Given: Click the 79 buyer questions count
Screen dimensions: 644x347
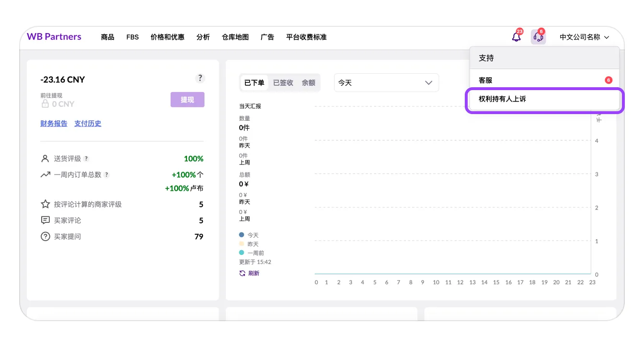Looking at the screenshot, I should tap(199, 236).
